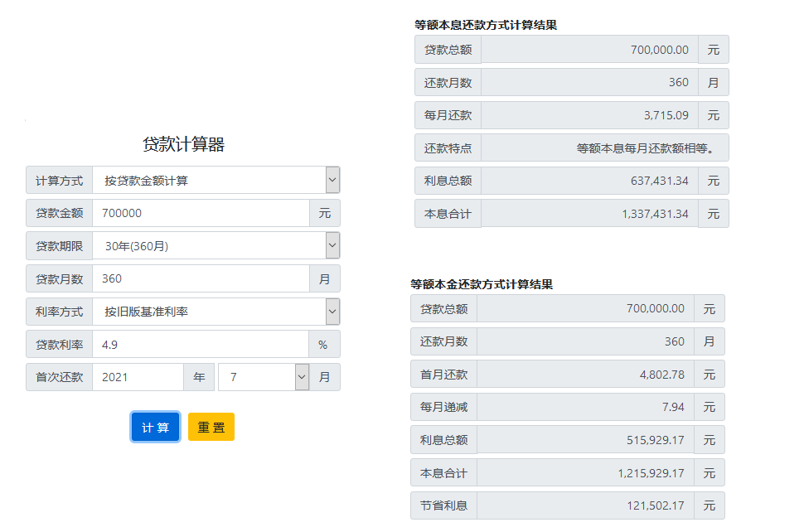804x532 pixels.
Task: Click the 计算方式 label
Action: tap(60, 181)
